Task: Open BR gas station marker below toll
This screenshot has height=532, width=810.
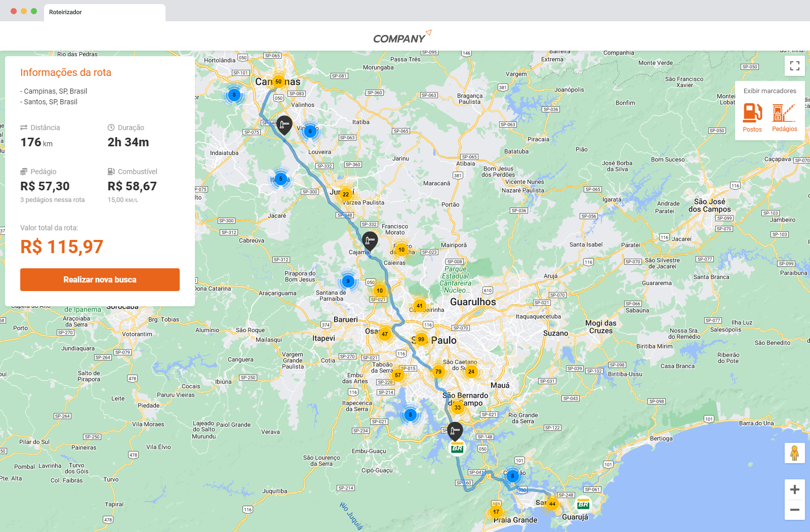Action: point(457,448)
